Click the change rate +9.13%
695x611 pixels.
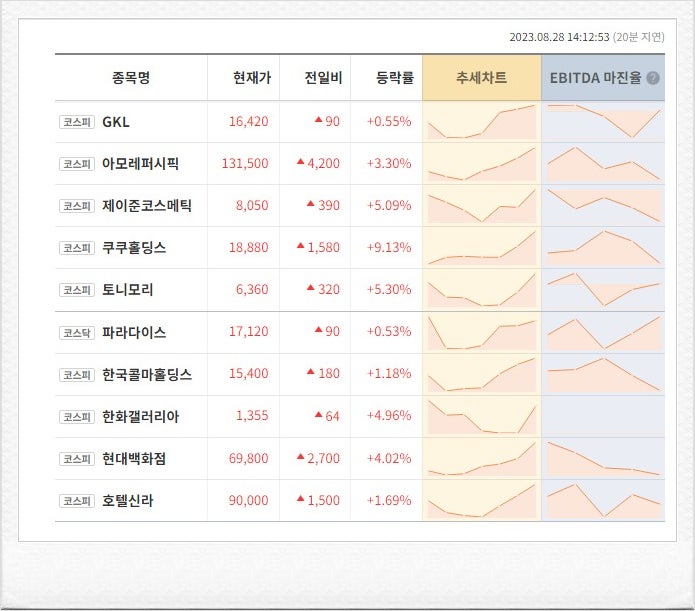click(389, 247)
